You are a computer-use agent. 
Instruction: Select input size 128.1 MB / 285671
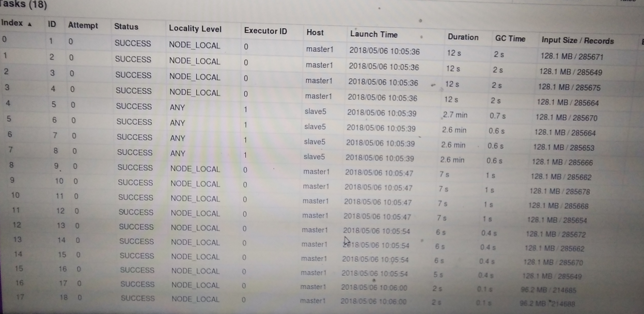[572, 57]
